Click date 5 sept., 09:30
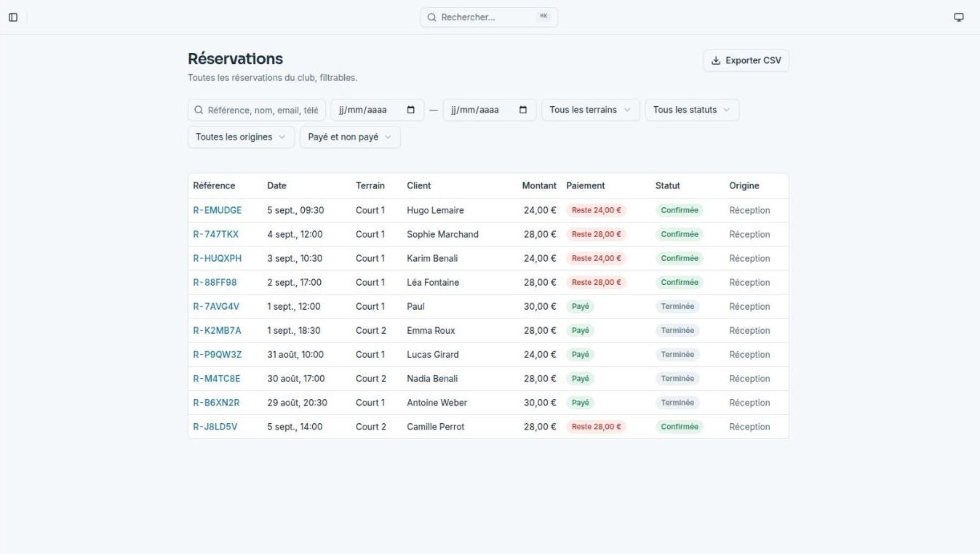Viewport: 980px width, 554px height. point(295,210)
